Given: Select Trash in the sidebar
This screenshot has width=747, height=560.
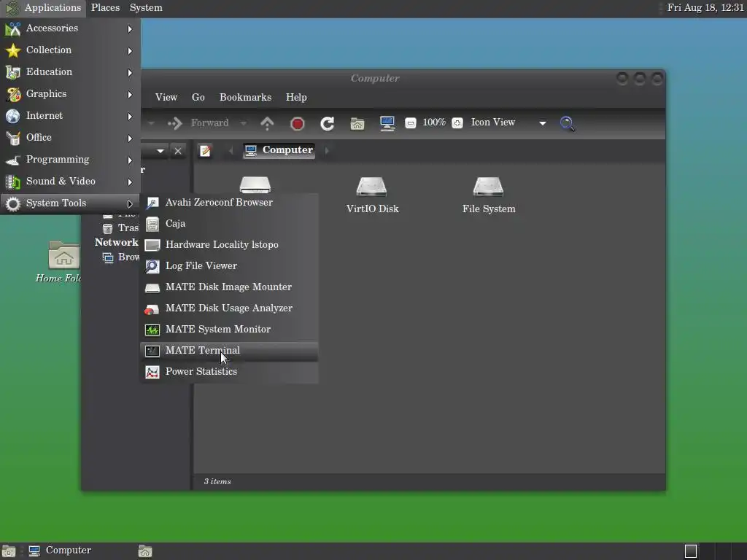Looking at the screenshot, I should tap(121, 228).
